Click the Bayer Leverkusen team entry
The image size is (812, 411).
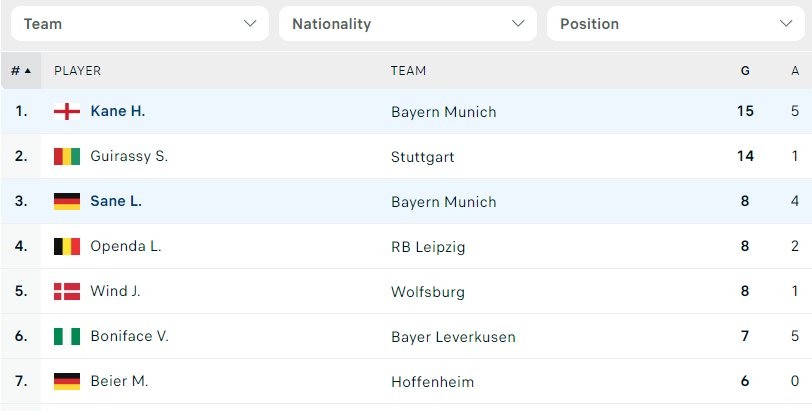coord(453,337)
